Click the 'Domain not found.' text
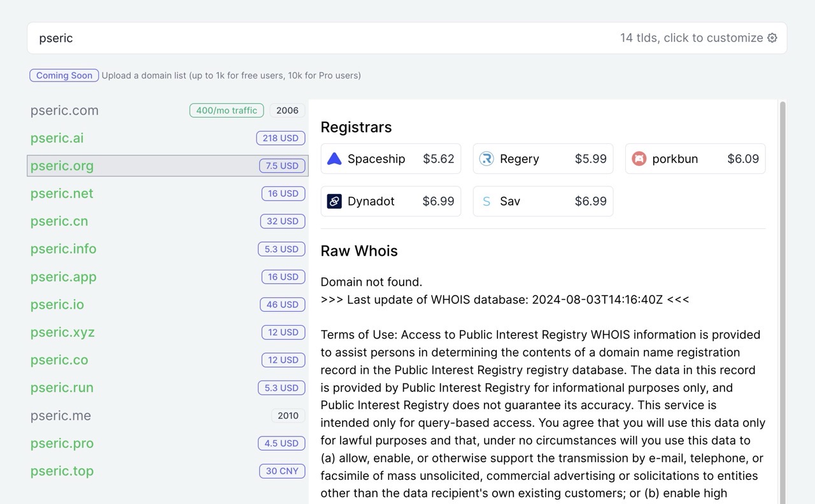Viewport: 815px width, 504px height. pos(371,282)
